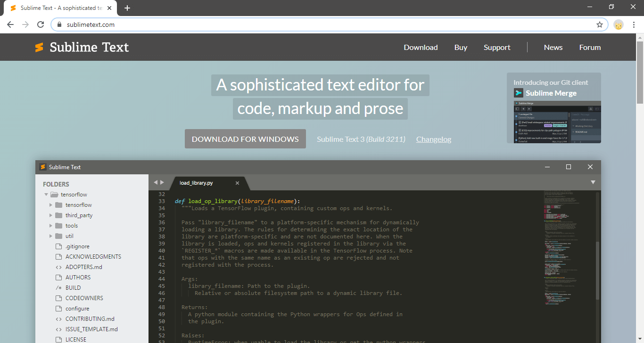Select the configure file in the sidebar

tap(77, 309)
